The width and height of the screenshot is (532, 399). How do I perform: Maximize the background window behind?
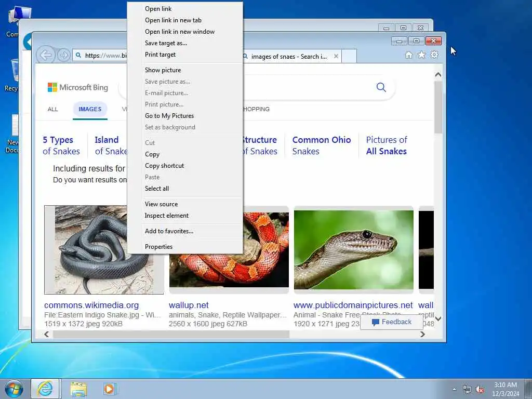point(403,28)
